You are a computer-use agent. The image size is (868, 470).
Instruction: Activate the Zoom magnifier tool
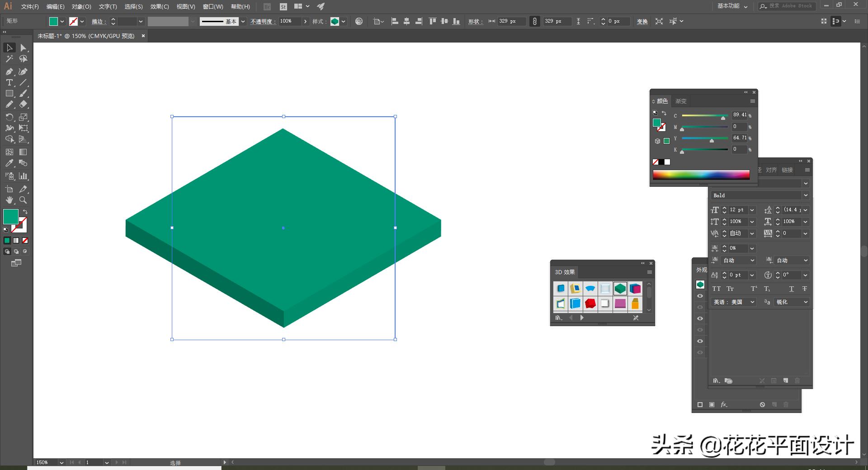pyautogui.click(x=23, y=200)
